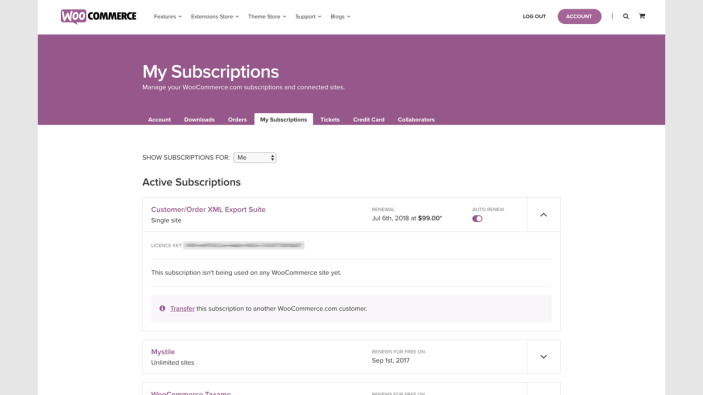Collapse the Customer/Order XML Export Suite panel
Viewport: 703px width, 395px height.
pyautogui.click(x=543, y=215)
